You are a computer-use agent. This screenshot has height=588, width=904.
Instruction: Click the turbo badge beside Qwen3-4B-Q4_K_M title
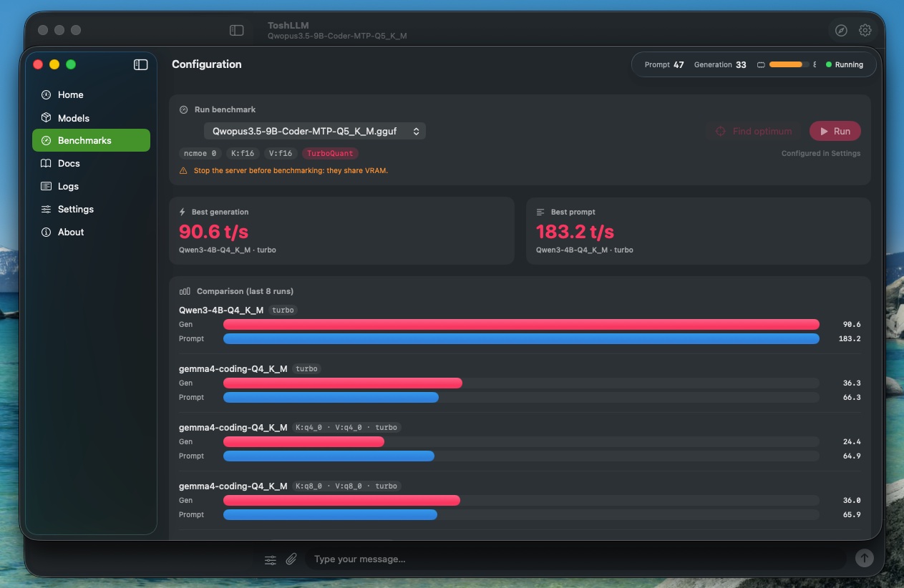pyautogui.click(x=283, y=310)
